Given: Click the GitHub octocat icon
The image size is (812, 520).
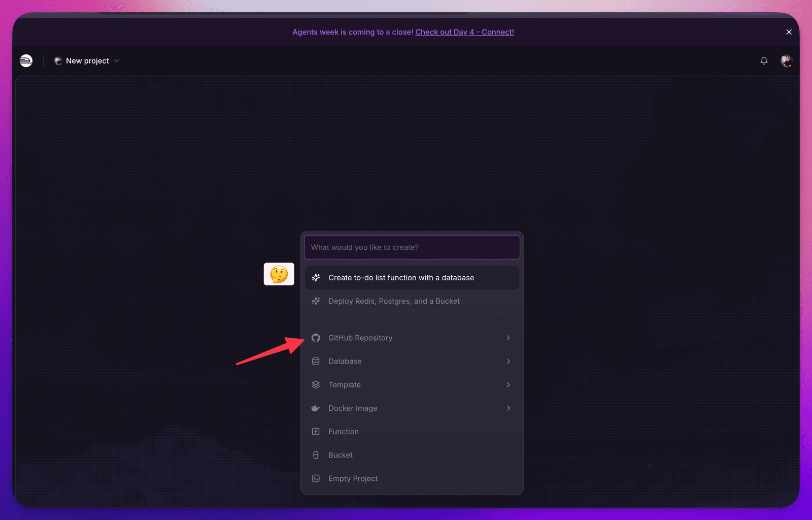Looking at the screenshot, I should tap(316, 338).
